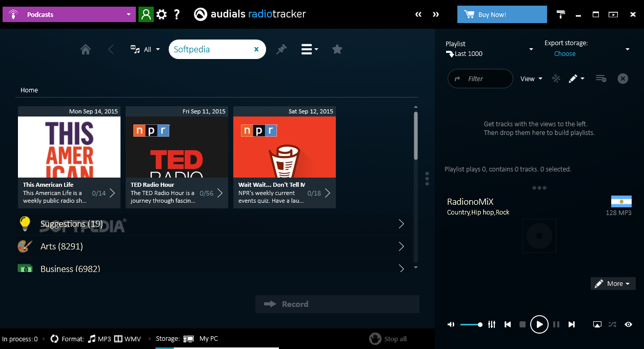This screenshot has width=644, height=349.
Task: Open the favorites star icon
Action: pos(337,49)
